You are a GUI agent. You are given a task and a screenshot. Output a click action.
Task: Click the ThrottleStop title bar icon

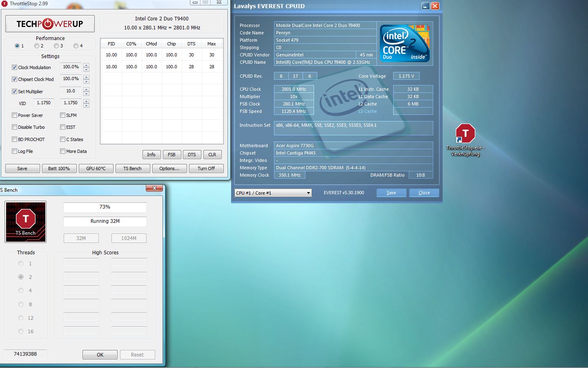click(4, 3)
